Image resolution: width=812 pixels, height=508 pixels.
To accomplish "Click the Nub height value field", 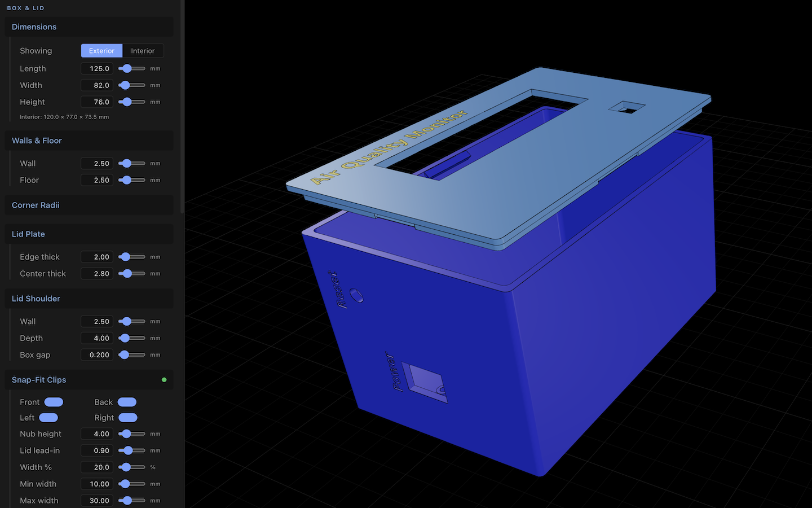I will [97, 434].
